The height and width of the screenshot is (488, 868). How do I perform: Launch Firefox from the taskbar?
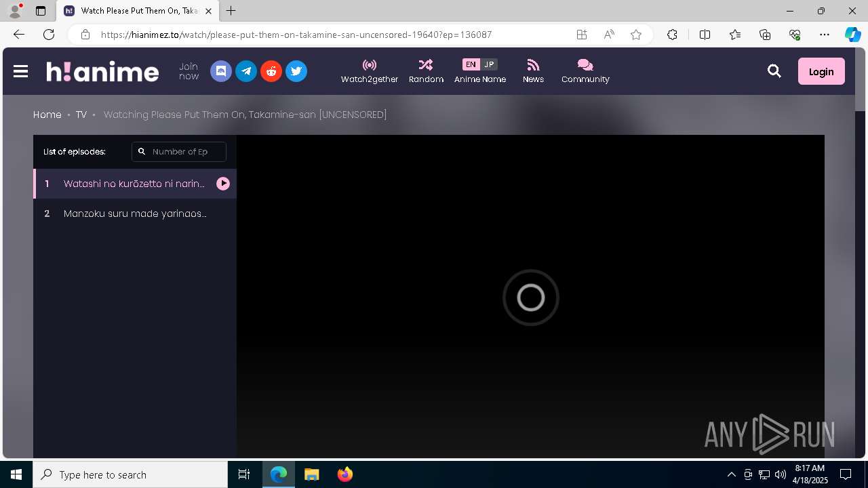(x=344, y=474)
